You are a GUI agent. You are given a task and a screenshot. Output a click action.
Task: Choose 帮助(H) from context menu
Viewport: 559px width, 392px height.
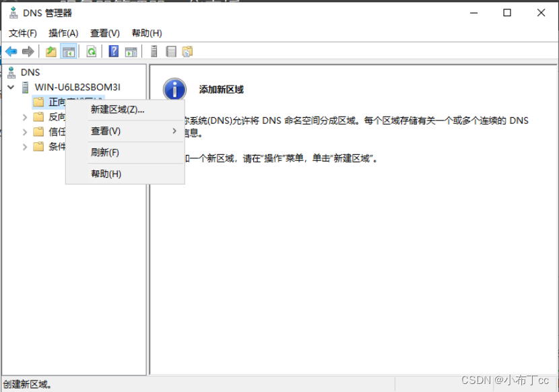click(125, 174)
